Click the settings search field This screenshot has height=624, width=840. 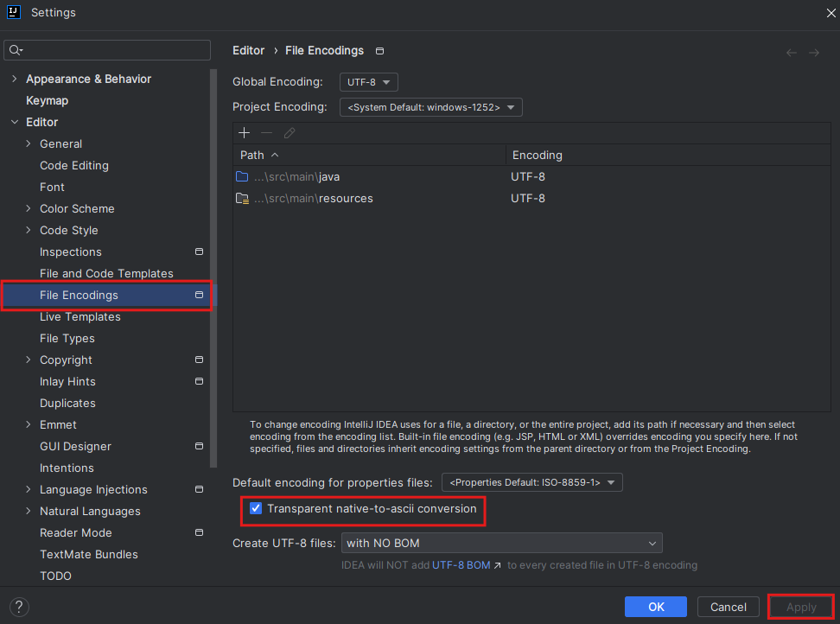(x=112, y=50)
